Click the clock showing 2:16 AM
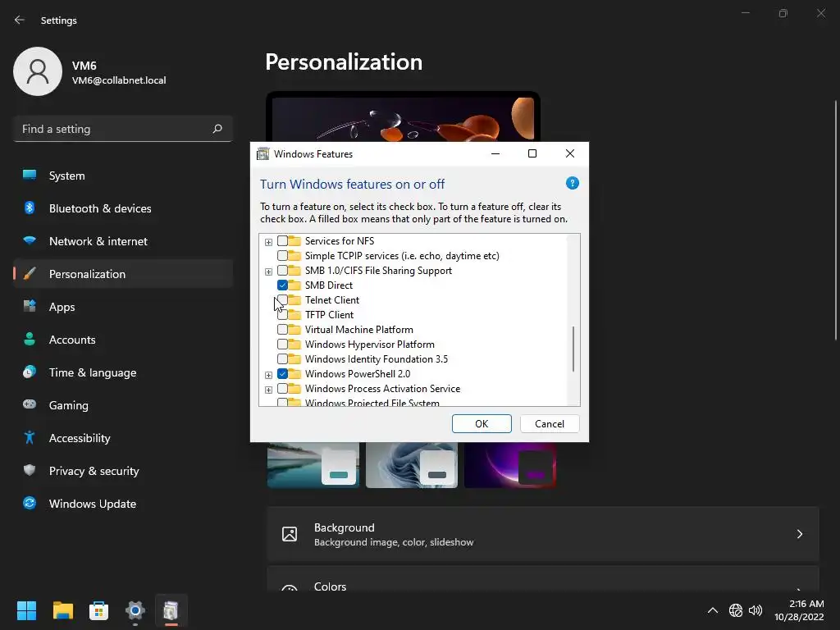Image resolution: width=840 pixels, height=630 pixels. 806,604
